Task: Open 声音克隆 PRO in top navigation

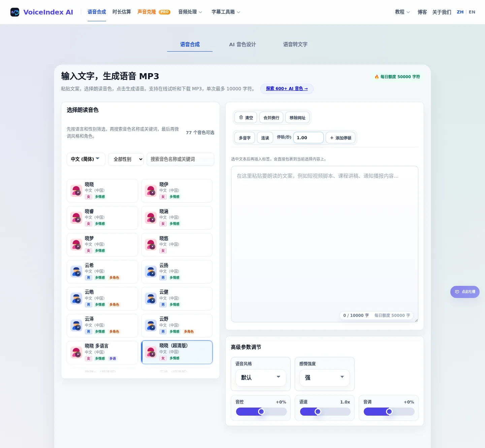Action: click(154, 12)
